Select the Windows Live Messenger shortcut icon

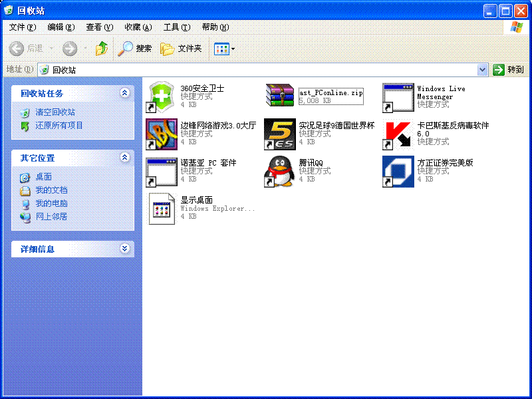click(x=398, y=98)
